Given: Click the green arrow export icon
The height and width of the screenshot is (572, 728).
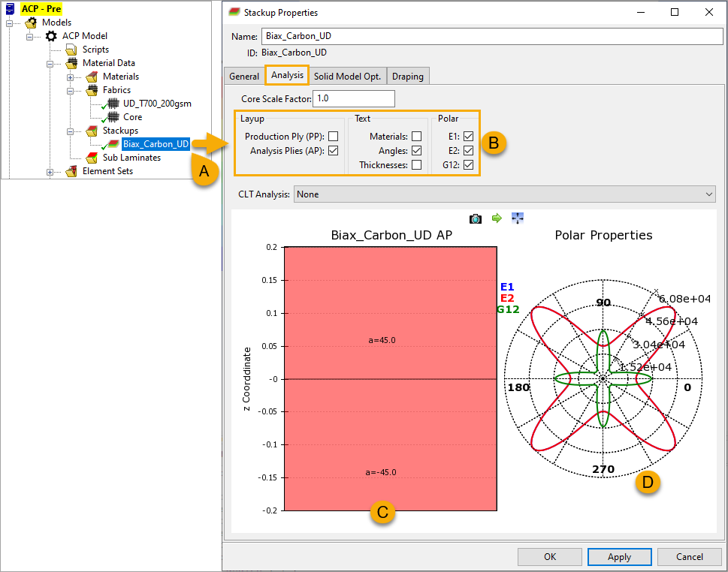Looking at the screenshot, I should click(x=497, y=218).
